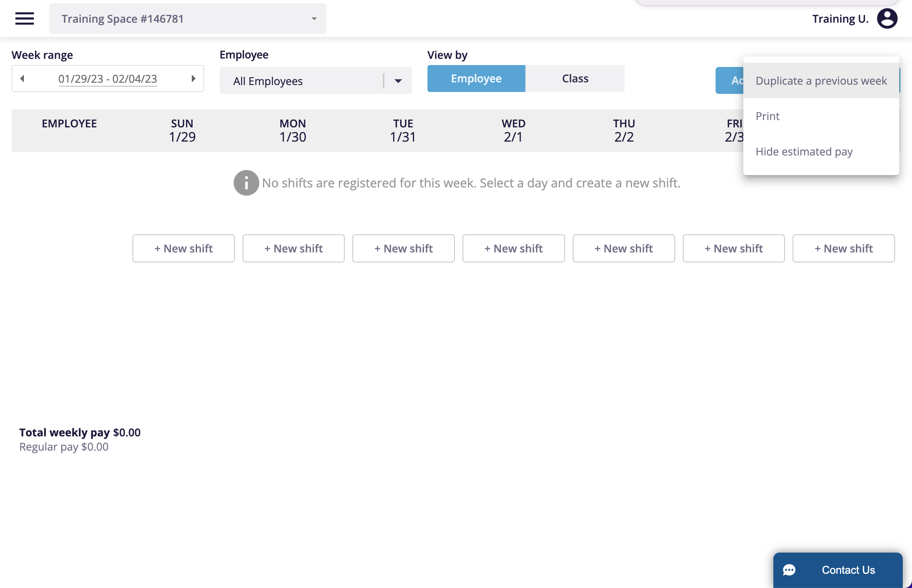The height and width of the screenshot is (588, 912).
Task: Switch View by to Class
Action: point(575,78)
